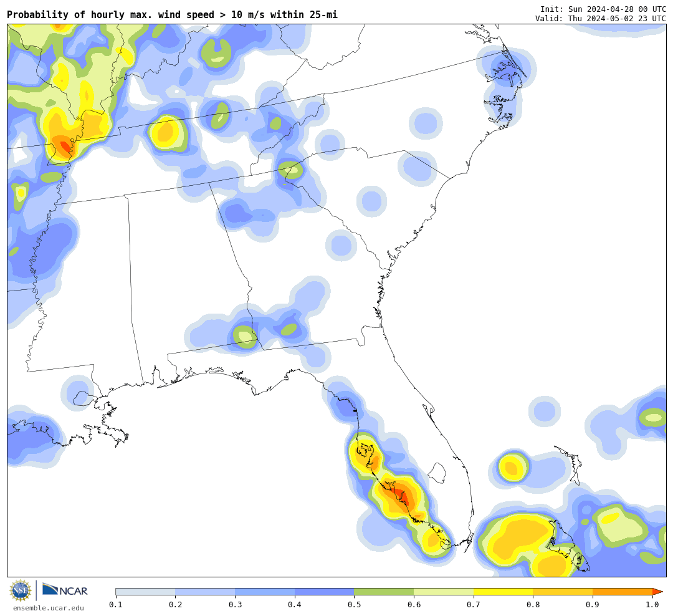This screenshot has width=673, height=616.
Task: Click the 0.9 colorbar label
Action: [x=593, y=605]
